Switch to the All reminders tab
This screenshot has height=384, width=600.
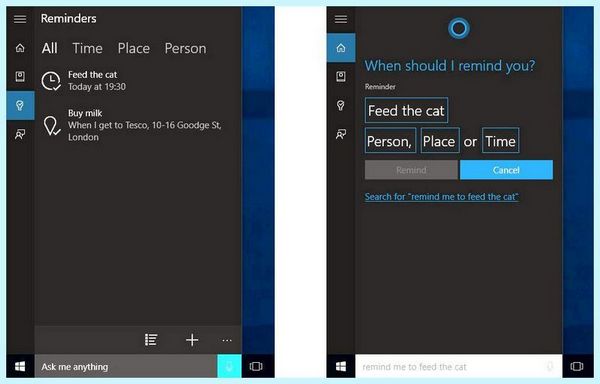(x=50, y=49)
